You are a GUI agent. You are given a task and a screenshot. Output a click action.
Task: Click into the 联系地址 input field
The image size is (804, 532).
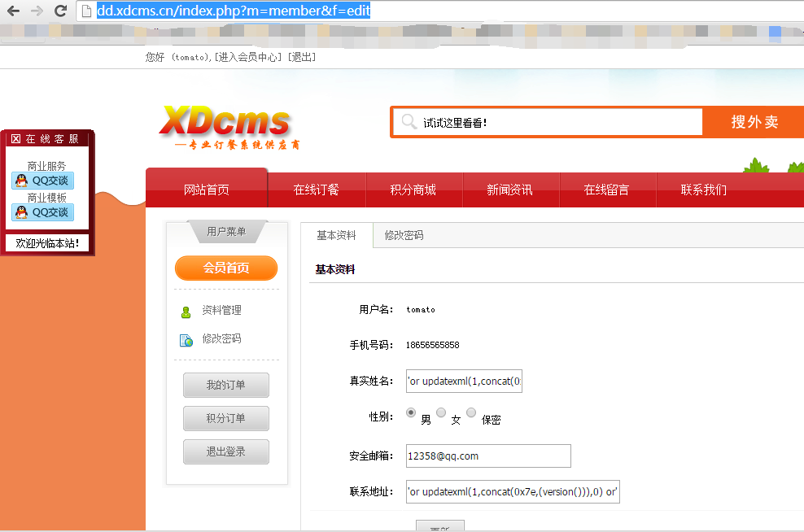(x=513, y=491)
